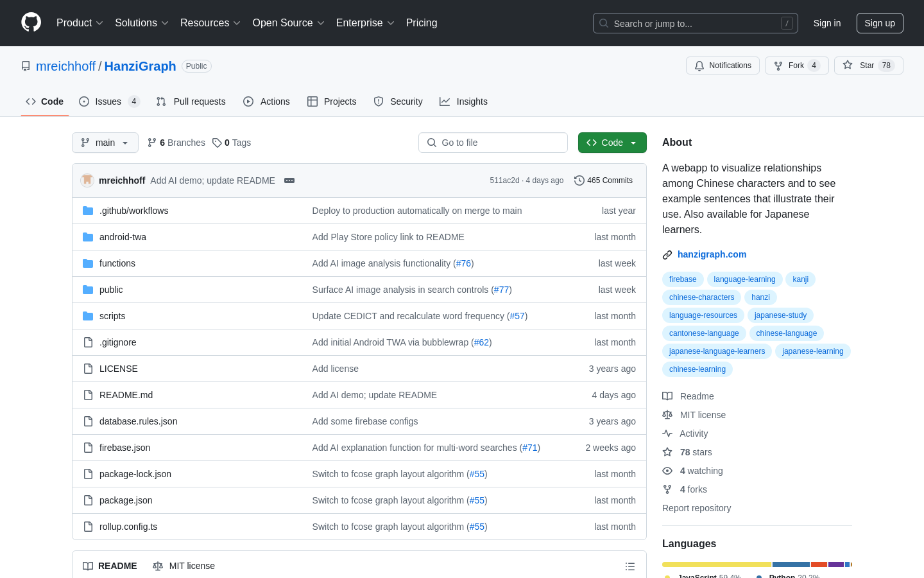Click the purple language bar segment
Viewport: 924px width, 578px height.
(x=836, y=565)
